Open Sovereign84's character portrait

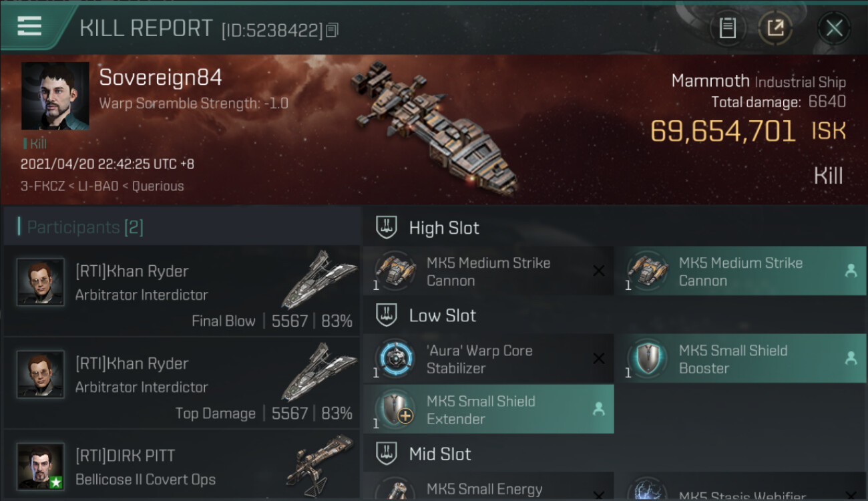[x=55, y=96]
